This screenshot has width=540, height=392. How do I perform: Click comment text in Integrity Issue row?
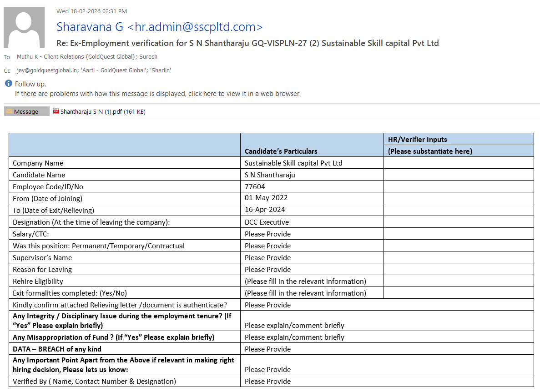(294, 325)
